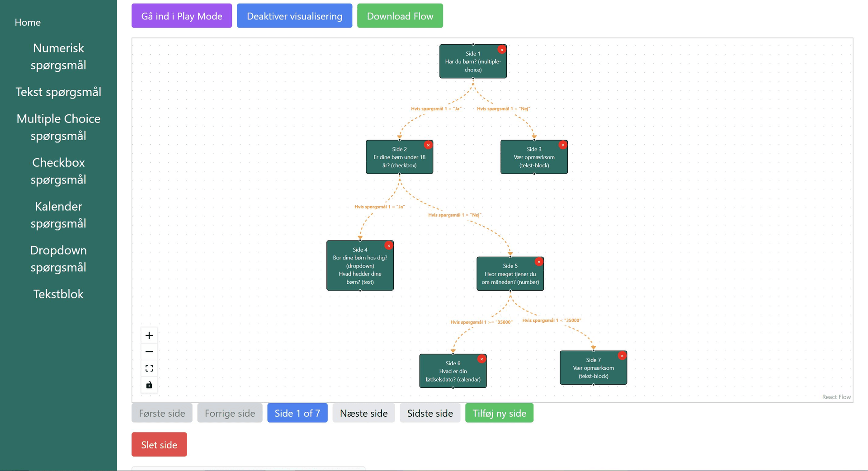
Task: Delete the Side 1 node via its red X
Action: point(501,50)
